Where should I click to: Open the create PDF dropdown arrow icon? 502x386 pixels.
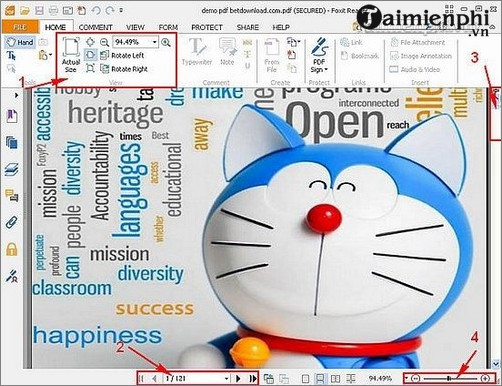click(293, 42)
